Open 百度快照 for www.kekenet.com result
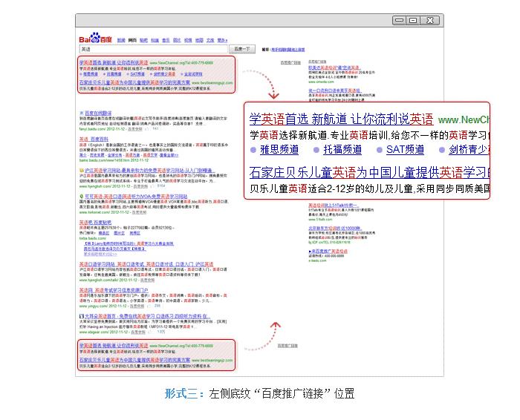This screenshot has width=520, height=420. coord(140,212)
